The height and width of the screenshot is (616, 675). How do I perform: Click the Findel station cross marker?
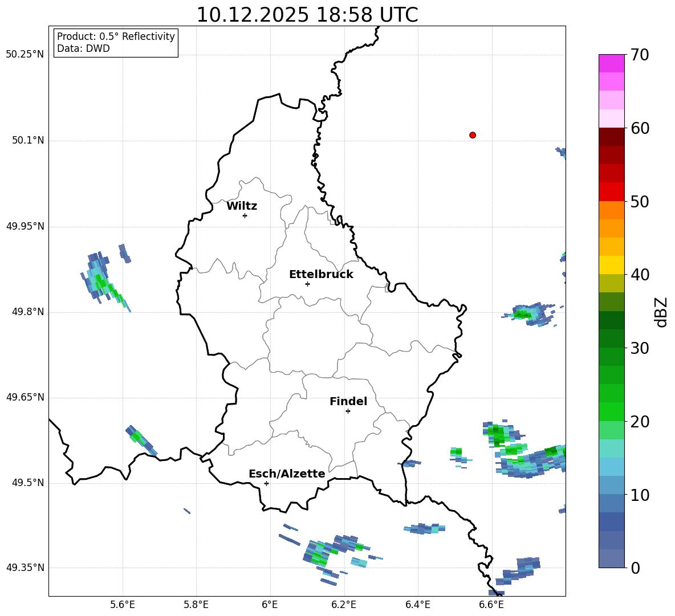click(x=348, y=411)
